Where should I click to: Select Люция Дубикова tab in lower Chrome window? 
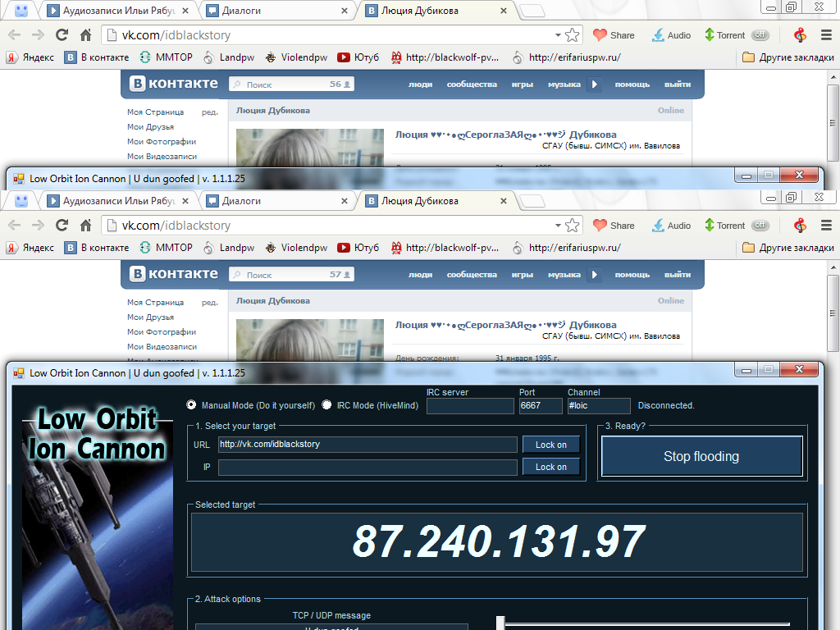pos(436,201)
